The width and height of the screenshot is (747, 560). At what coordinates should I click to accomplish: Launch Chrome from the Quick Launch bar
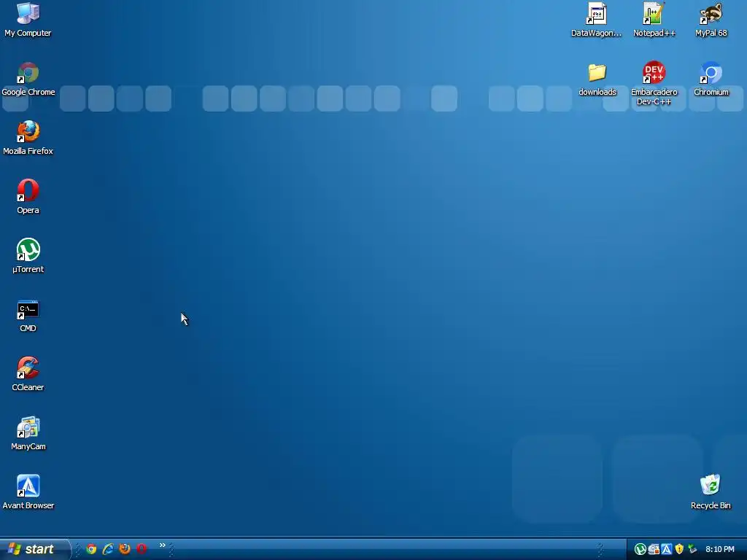91,549
